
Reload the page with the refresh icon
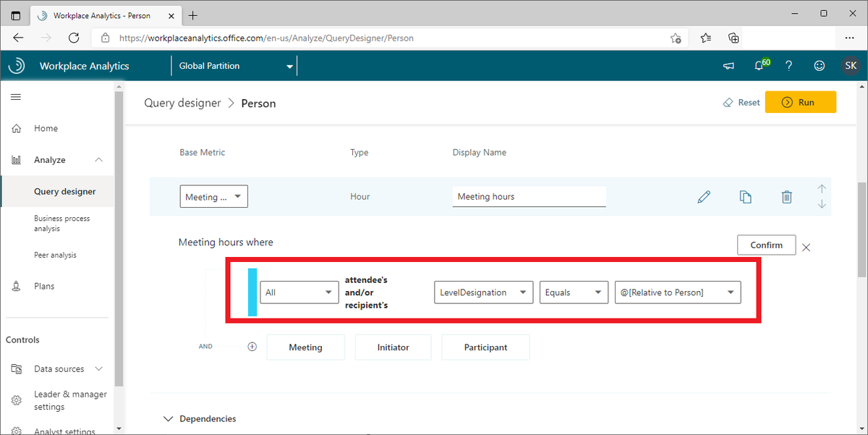pyautogui.click(x=74, y=38)
